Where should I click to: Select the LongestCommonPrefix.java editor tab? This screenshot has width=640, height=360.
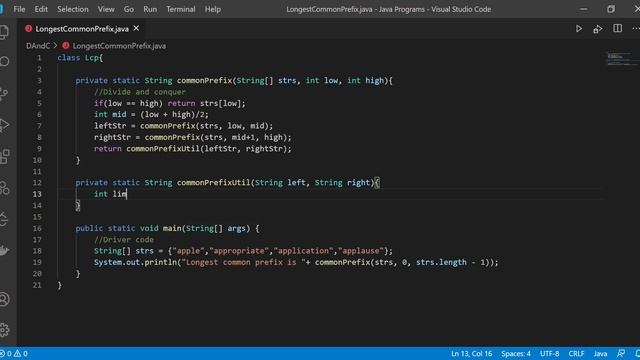82,29
